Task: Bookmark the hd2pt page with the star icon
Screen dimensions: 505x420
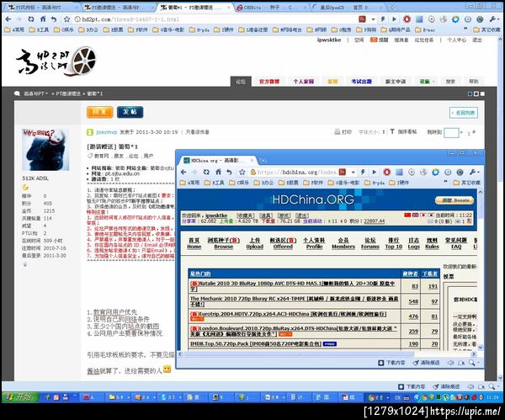Action: tap(66, 19)
